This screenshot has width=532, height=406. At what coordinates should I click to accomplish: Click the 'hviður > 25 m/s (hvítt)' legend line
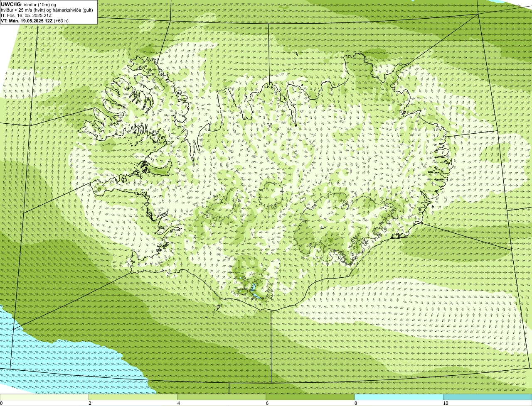point(47,10)
